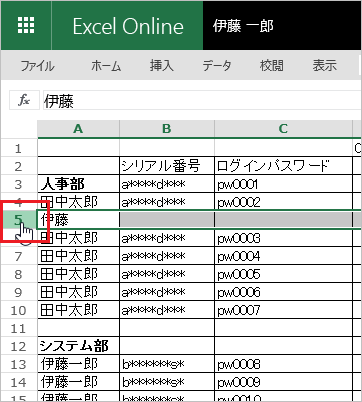Screen dimensions: 362x402
Task: Select column C header
Action: [x=283, y=129]
